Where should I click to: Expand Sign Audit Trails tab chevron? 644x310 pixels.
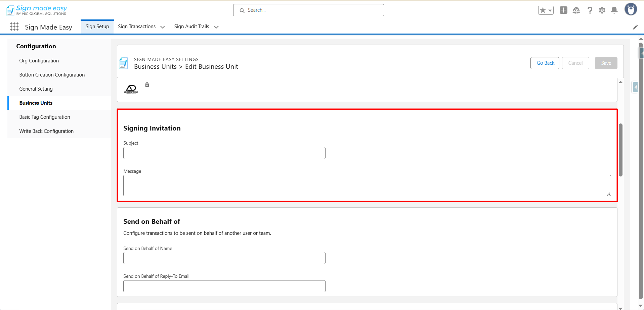[216, 27]
